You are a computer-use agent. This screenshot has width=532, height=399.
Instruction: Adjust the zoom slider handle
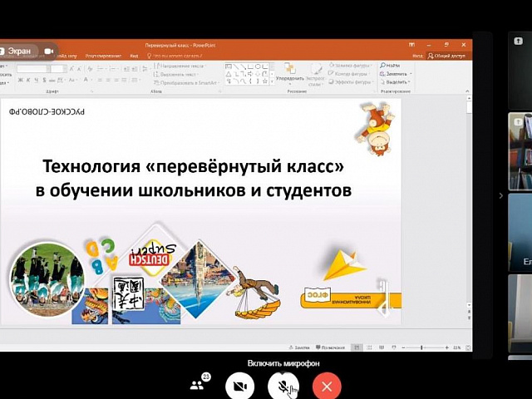tap(421, 347)
